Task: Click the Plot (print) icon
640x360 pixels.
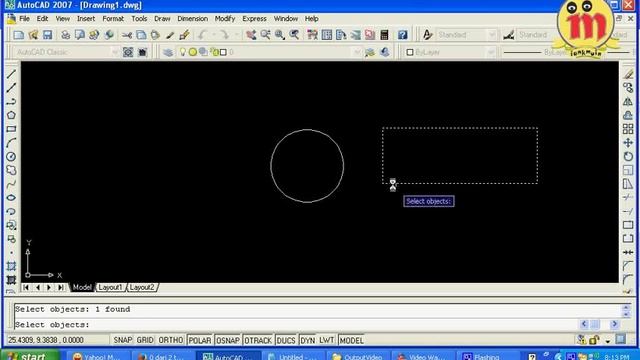Action: 65,35
